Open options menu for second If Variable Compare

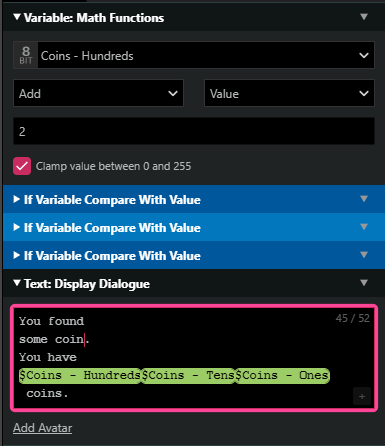pyautogui.click(x=364, y=227)
